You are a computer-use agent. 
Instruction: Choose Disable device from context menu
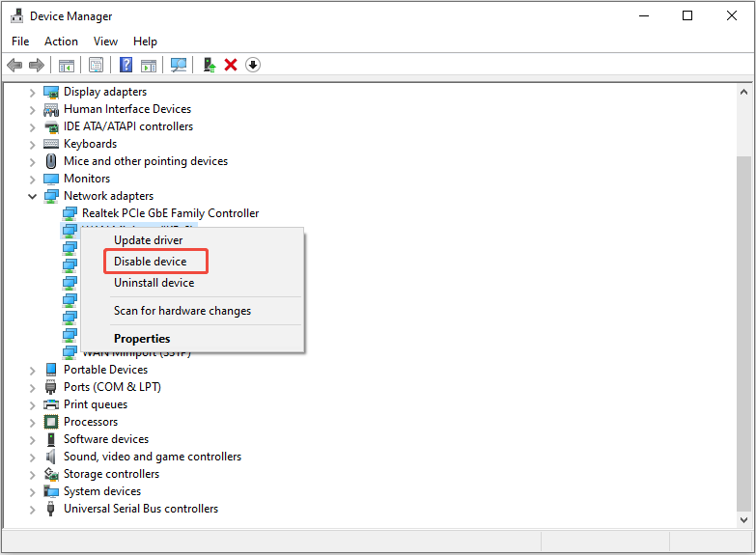192,262
